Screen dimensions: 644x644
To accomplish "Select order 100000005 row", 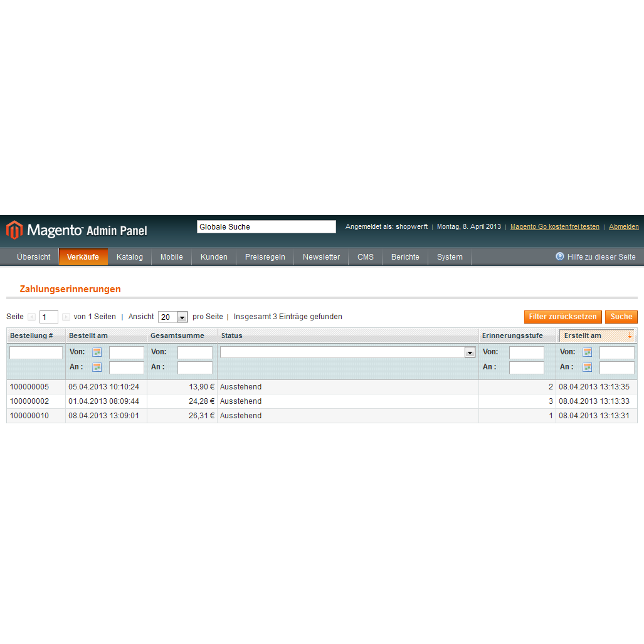I will (322, 387).
